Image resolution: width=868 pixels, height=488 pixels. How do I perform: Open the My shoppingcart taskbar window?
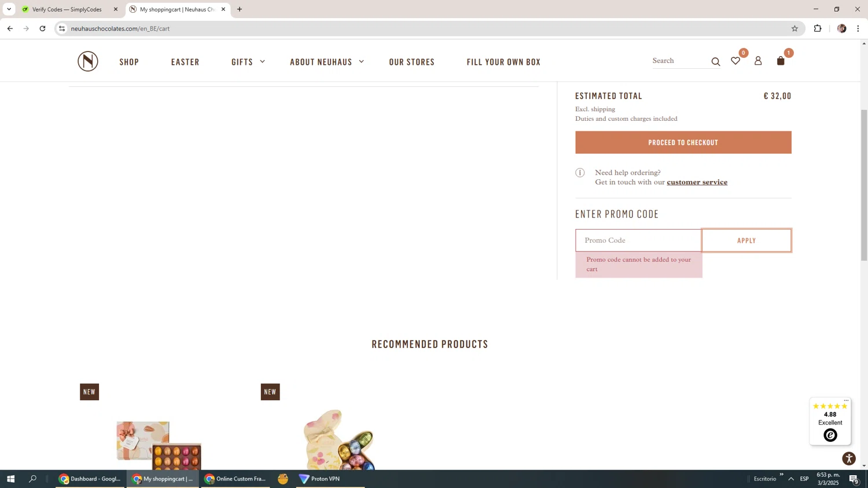[163, 479]
